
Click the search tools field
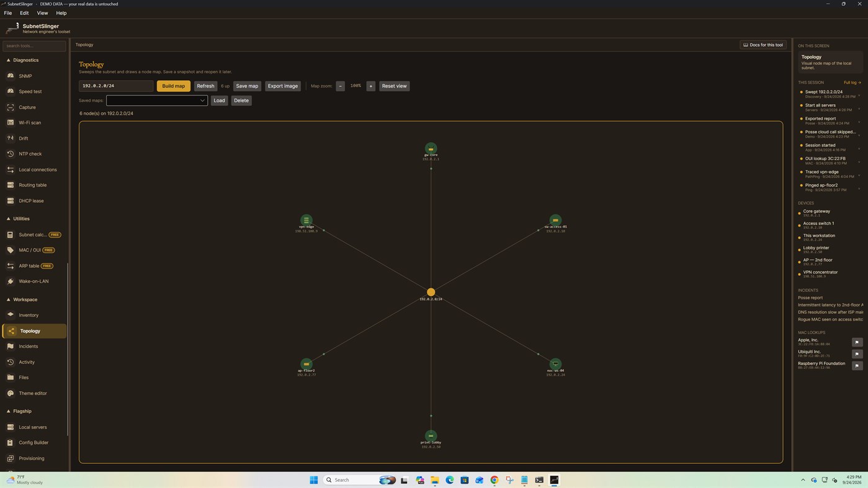(x=34, y=46)
